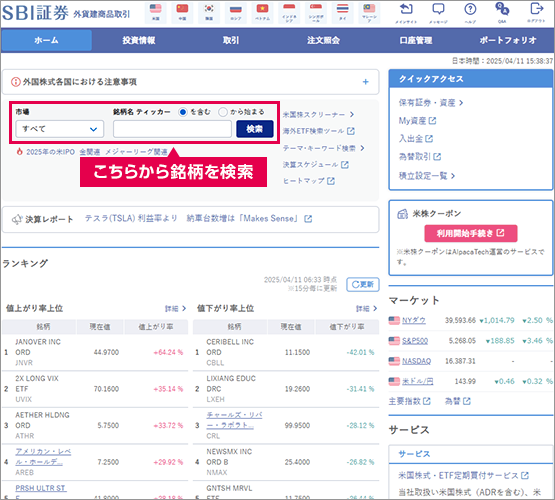555x500 pixels.
Task: Open the 米ドル/円 market link
Action: click(x=418, y=381)
